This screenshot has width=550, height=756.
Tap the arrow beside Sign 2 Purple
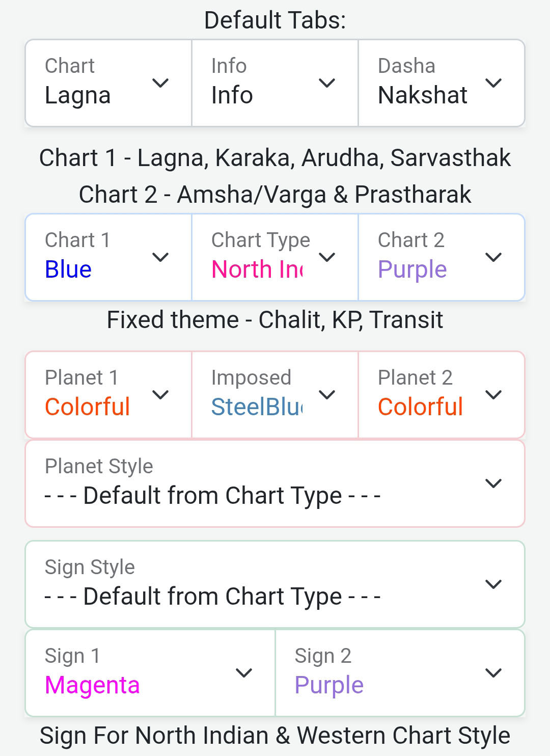[x=493, y=673]
